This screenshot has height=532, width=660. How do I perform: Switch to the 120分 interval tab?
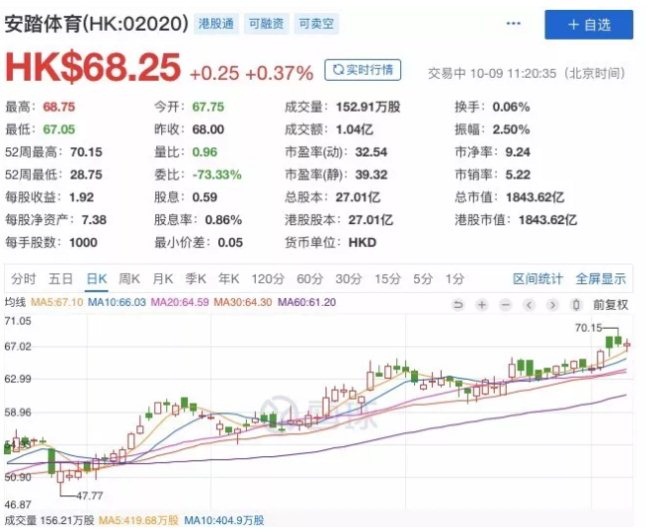tap(268, 279)
